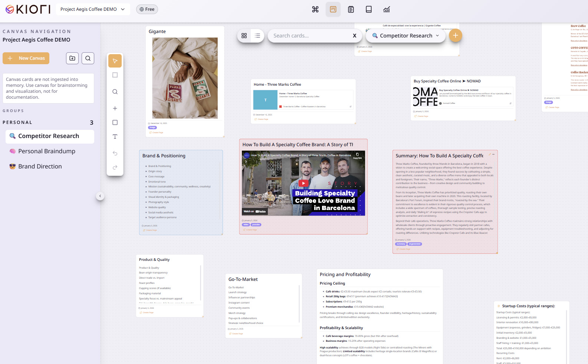Click the Product & Quality card title
This screenshot has width=588, height=364.
pos(154,260)
